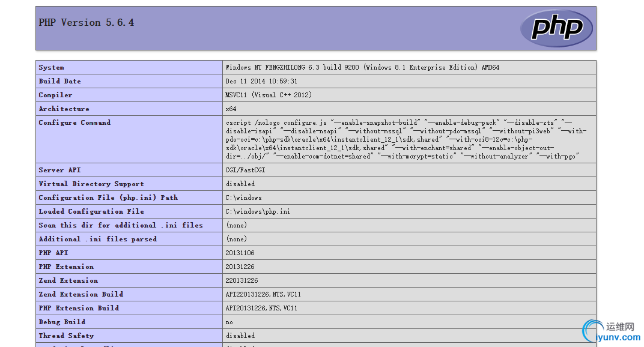This screenshot has width=644, height=347.
Task: Select the "C:\windows\php.ini" value
Action: coord(258,211)
